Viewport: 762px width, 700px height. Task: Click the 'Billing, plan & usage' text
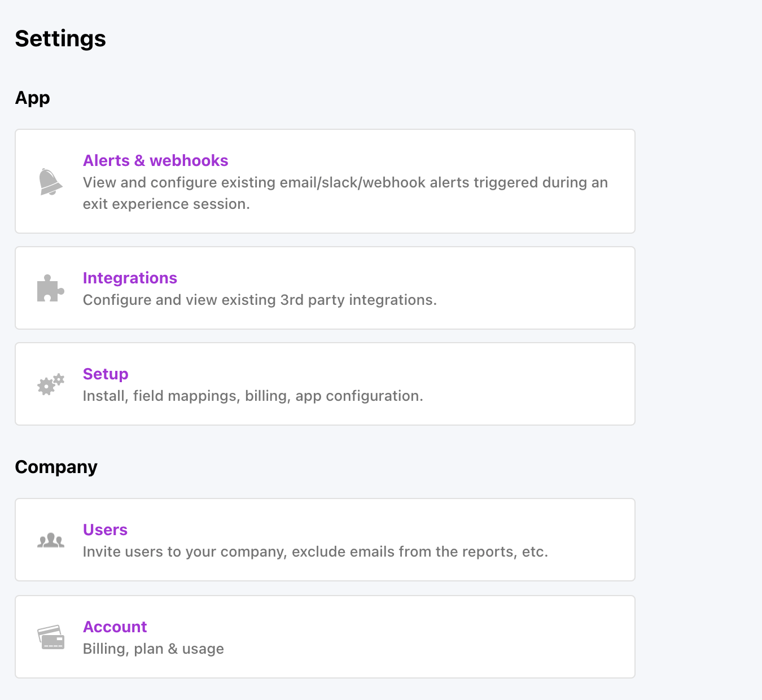tap(154, 649)
